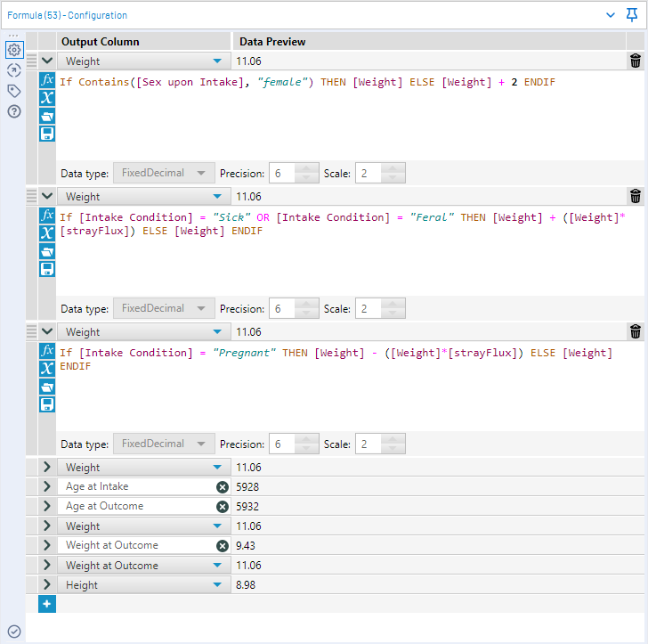Open Data type dropdown under the Sick/Feral formula

[164, 308]
